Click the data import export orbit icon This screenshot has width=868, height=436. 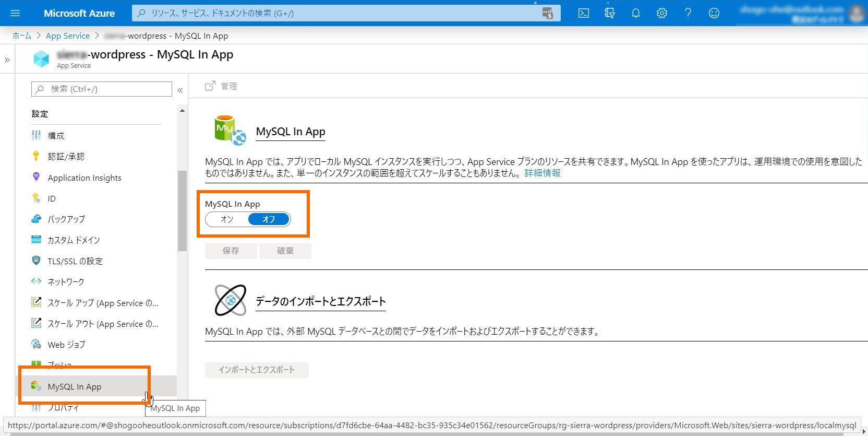click(230, 300)
